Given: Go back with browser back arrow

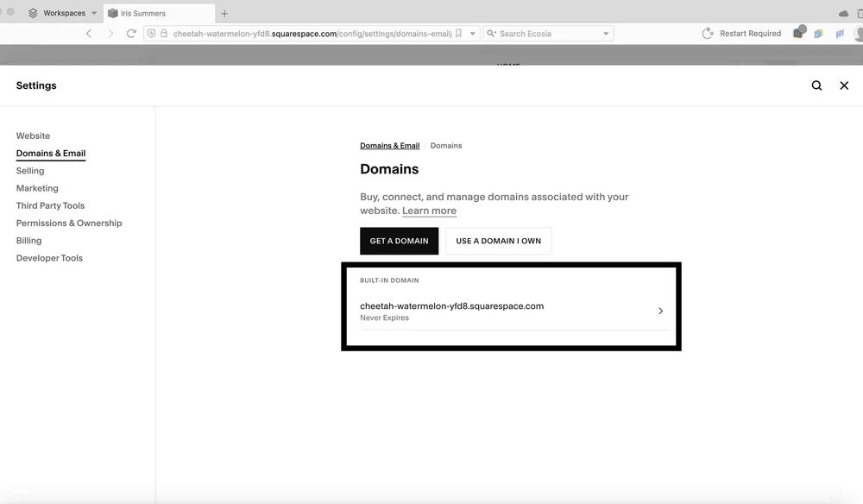Looking at the screenshot, I should point(89,34).
